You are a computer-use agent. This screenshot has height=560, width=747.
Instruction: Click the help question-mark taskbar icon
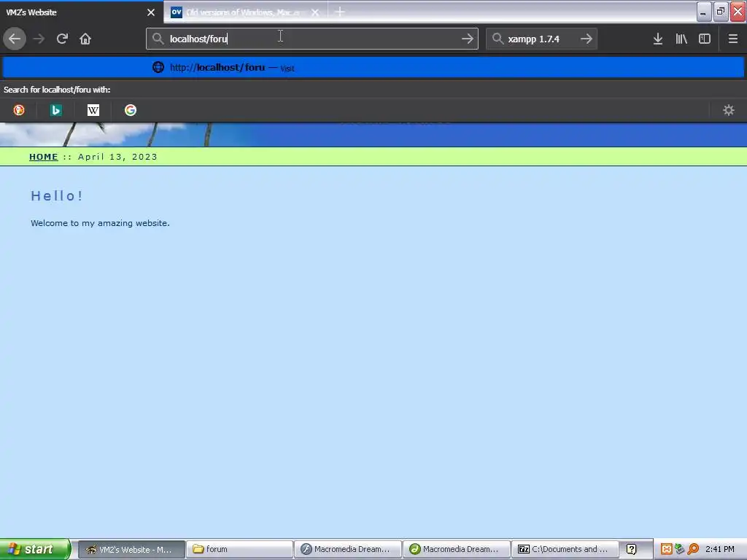(631, 549)
